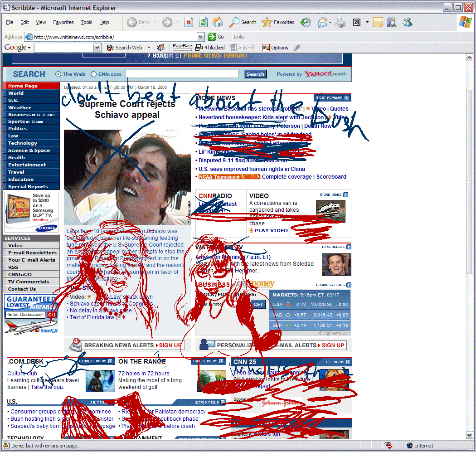Open the History toolbar icon

[x=306, y=22]
